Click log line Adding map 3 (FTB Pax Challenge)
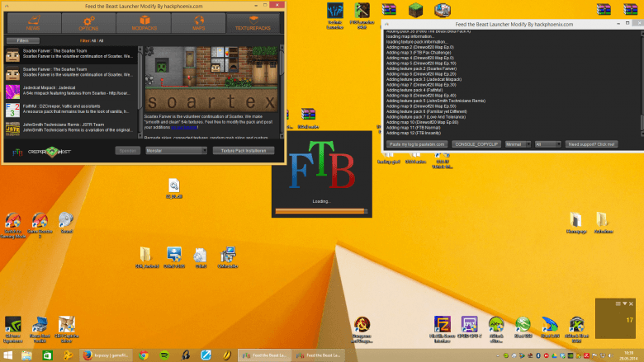Screen dimensions: 644x362 pos(419,53)
